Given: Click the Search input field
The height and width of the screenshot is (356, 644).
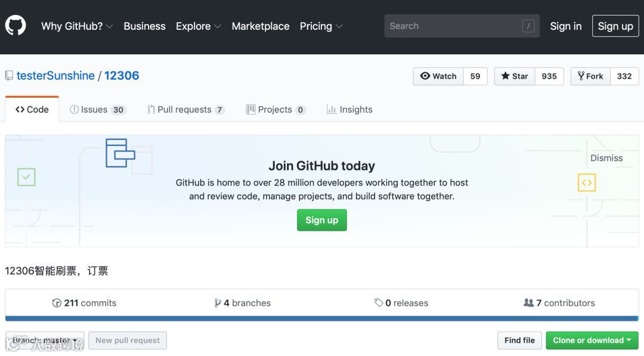Looking at the screenshot, I should (453, 26).
